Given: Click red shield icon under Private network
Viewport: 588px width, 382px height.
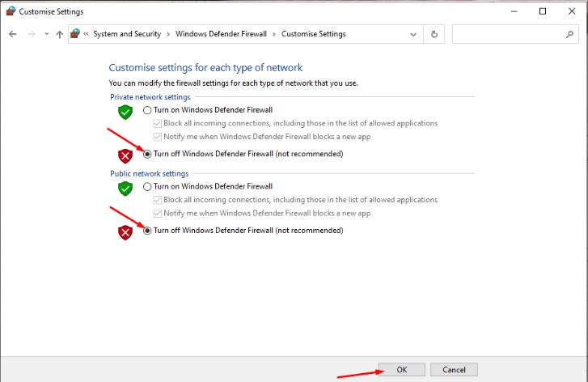Looking at the screenshot, I should coord(125,156).
